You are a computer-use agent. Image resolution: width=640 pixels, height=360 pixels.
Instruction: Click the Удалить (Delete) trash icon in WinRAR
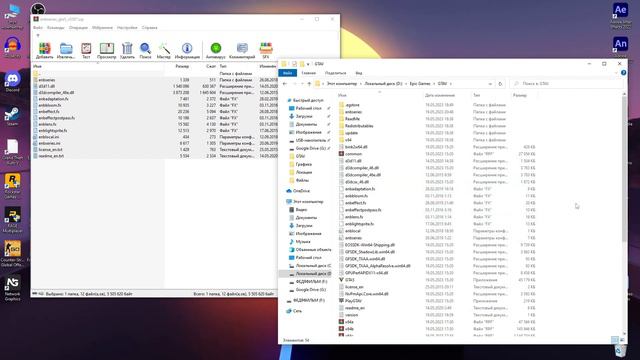(x=127, y=51)
